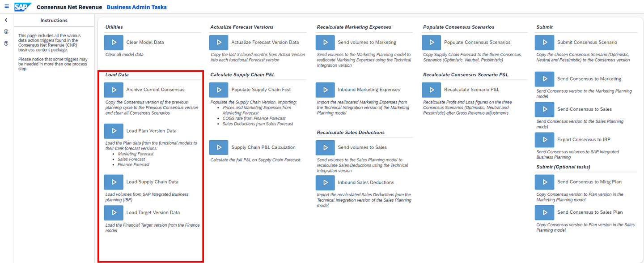Click the Recalculate Sales Deductions heading
The height and width of the screenshot is (263, 644).
[x=351, y=132]
